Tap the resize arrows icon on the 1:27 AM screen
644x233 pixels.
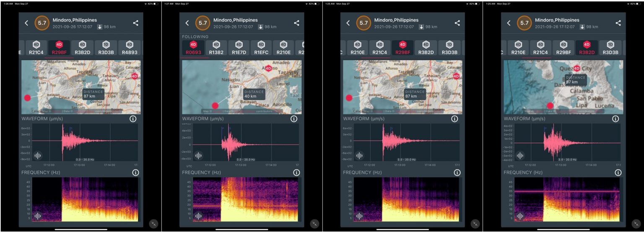(314, 224)
